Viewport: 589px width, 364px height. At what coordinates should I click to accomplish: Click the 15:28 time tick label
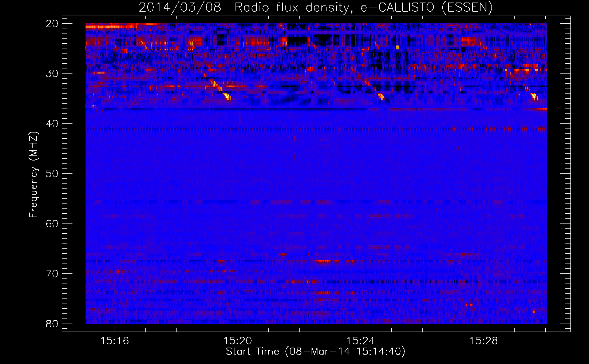click(484, 341)
